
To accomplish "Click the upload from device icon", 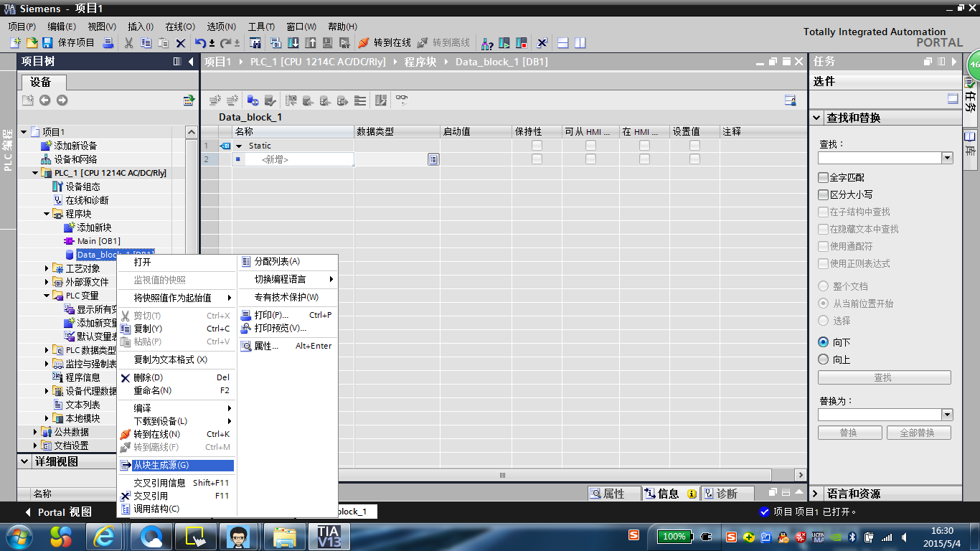I will pos(311,43).
